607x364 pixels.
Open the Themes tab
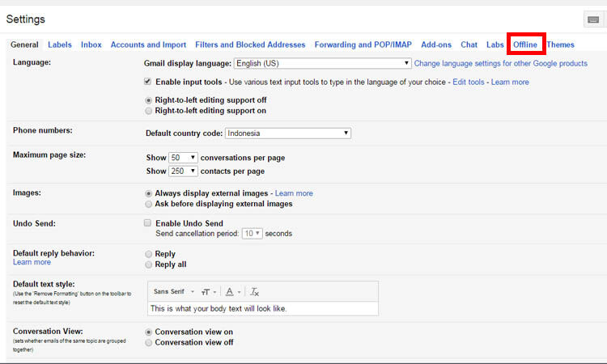coord(561,44)
